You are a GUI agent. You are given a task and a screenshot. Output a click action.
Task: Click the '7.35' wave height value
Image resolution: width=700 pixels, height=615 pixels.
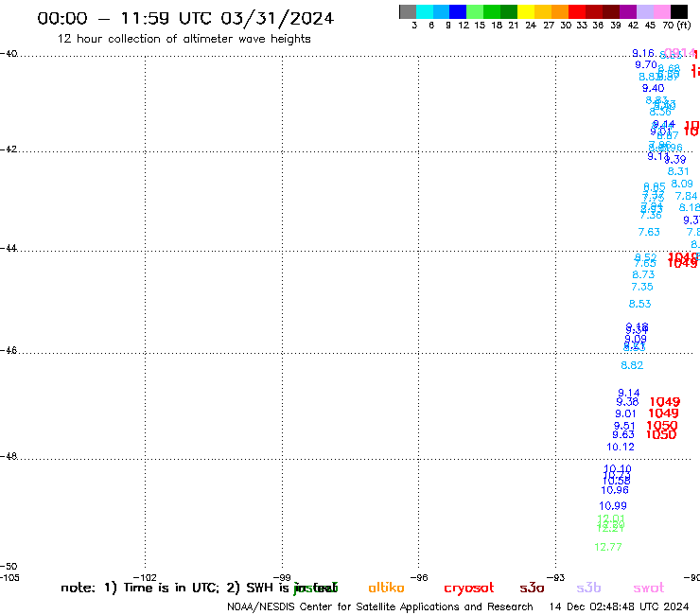[x=642, y=287]
